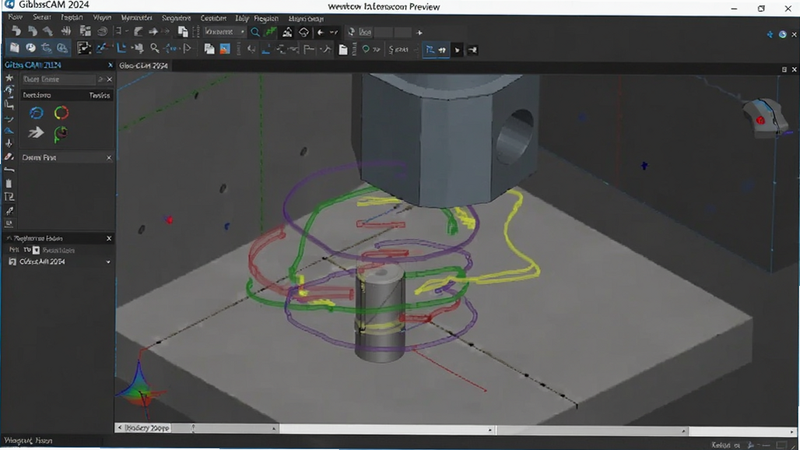Close the lower-left panel with its X

pos(109,238)
